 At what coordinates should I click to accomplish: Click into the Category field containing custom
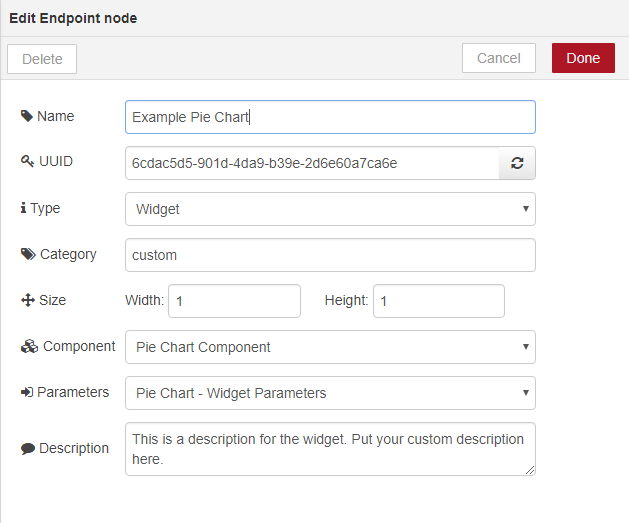(330, 255)
